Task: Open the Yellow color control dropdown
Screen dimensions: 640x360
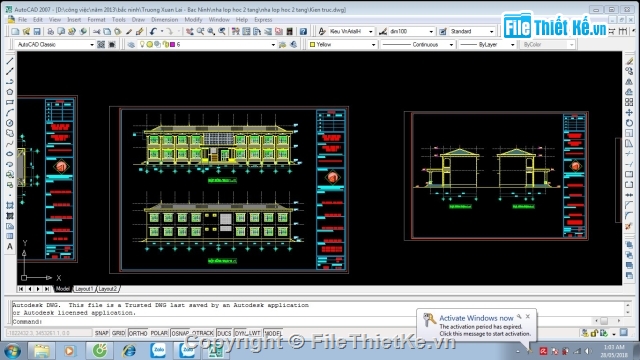Action: [343, 44]
